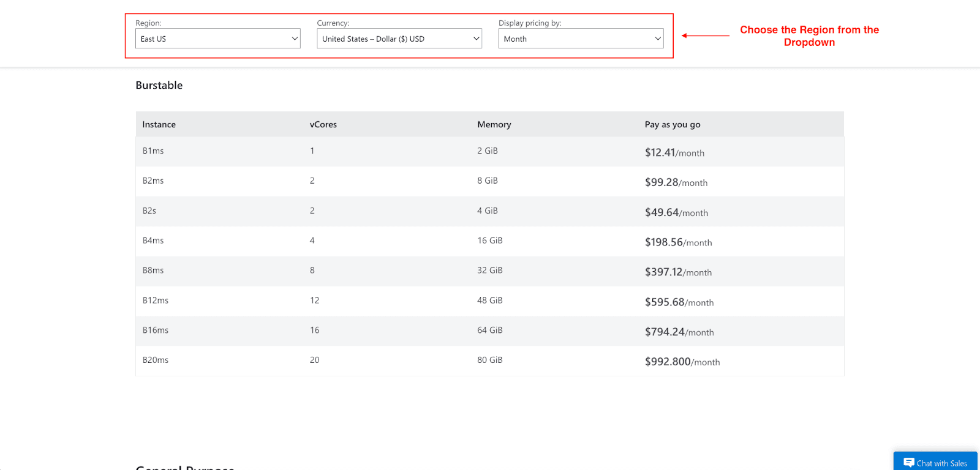
Task: Click the $198.56/month price
Action: coord(678,242)
